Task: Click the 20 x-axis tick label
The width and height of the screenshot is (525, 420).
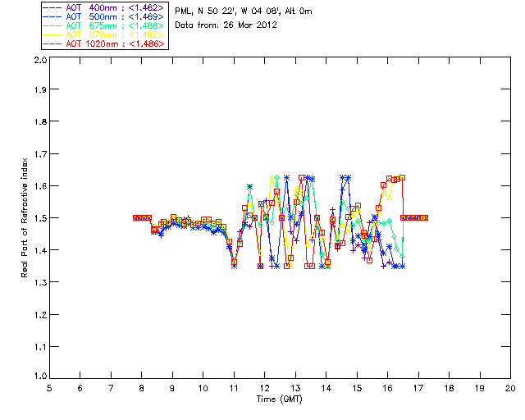Action: (510, 388)
